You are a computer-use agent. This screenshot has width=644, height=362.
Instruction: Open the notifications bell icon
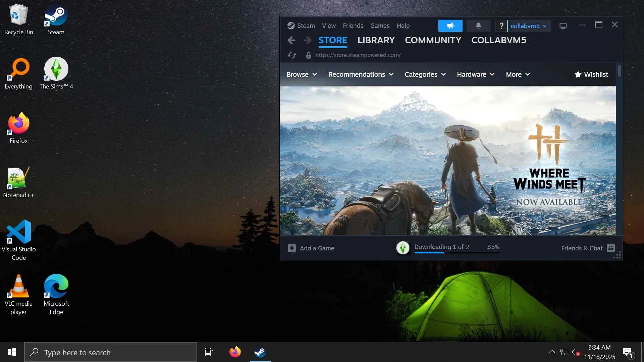[x=478, y=26]
